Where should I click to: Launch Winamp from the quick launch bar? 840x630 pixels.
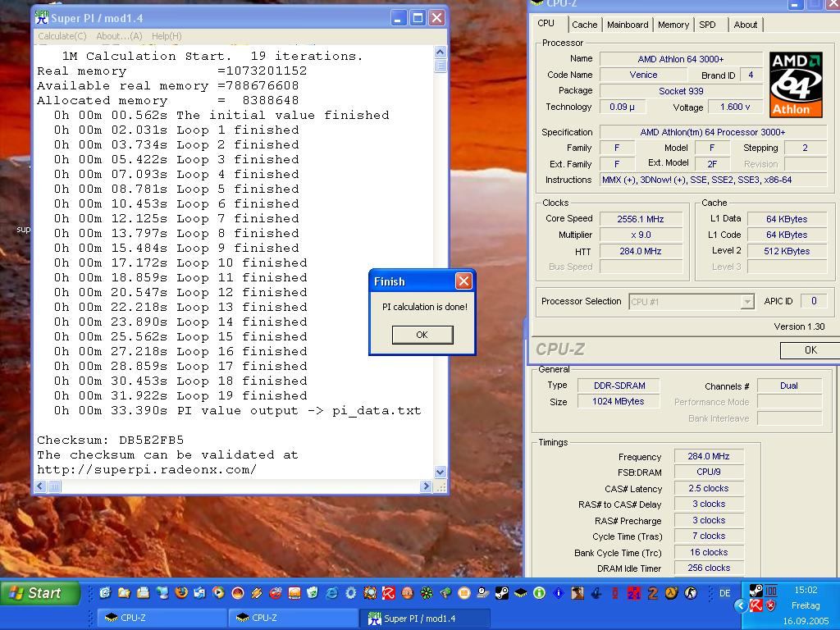pos(256,592)
